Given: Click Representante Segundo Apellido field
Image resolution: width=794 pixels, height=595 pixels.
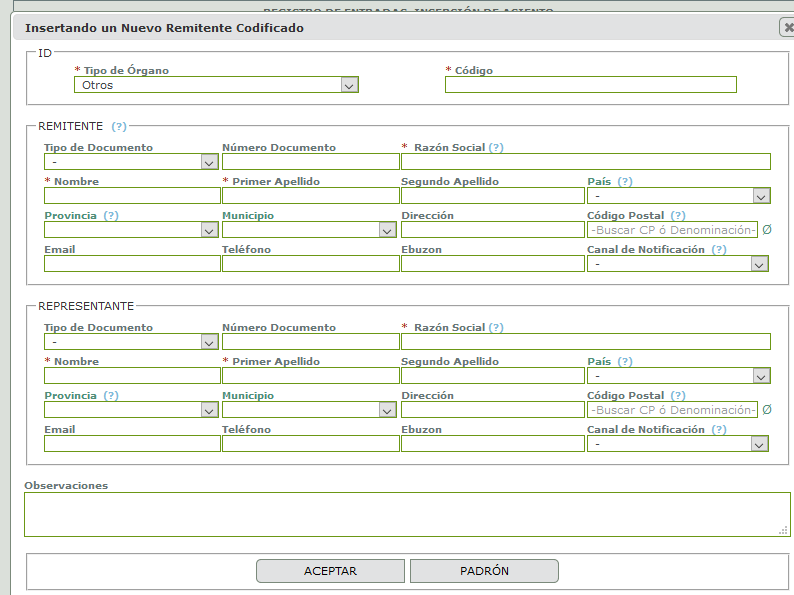Looking at the screenshot, I should pyautogui.click(x=493, y=376).
